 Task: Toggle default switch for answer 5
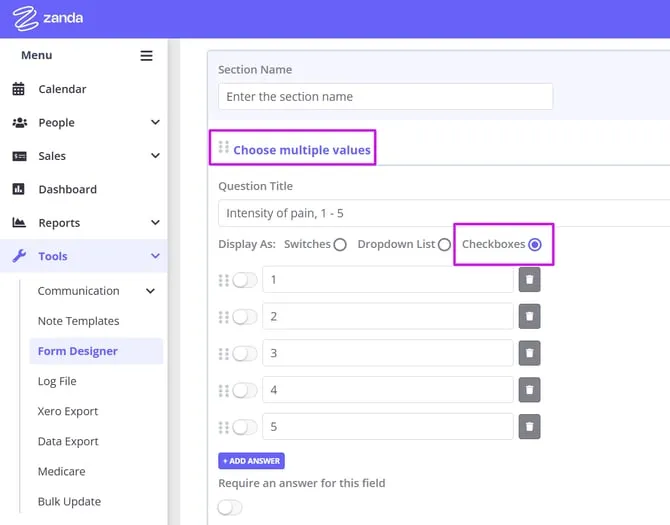click(x=245, y=427)
